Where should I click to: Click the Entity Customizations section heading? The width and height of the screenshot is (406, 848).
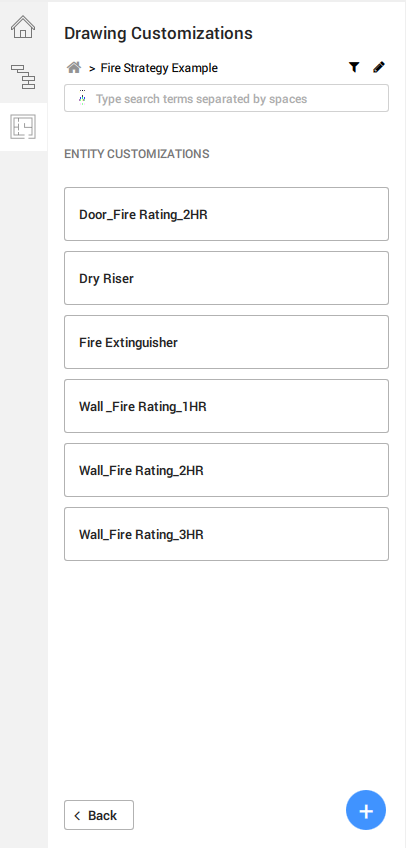click(137, 154)
